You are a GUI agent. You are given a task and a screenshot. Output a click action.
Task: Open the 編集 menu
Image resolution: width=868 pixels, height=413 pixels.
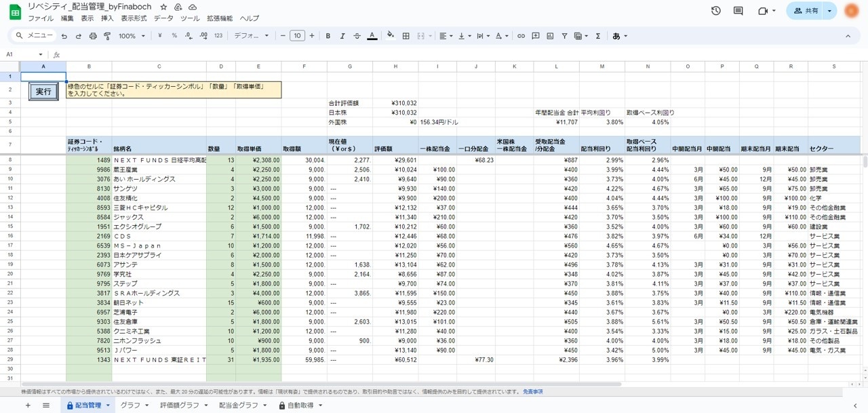[x=67, y=18]
